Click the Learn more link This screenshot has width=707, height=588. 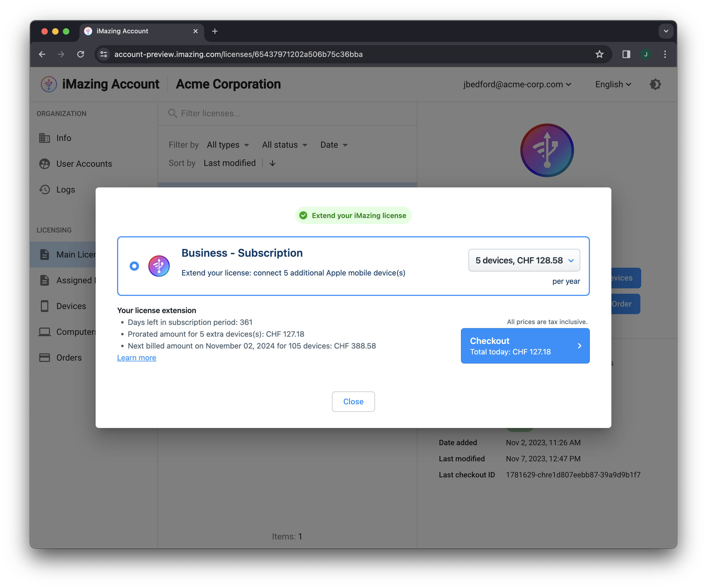coord(136,358)
